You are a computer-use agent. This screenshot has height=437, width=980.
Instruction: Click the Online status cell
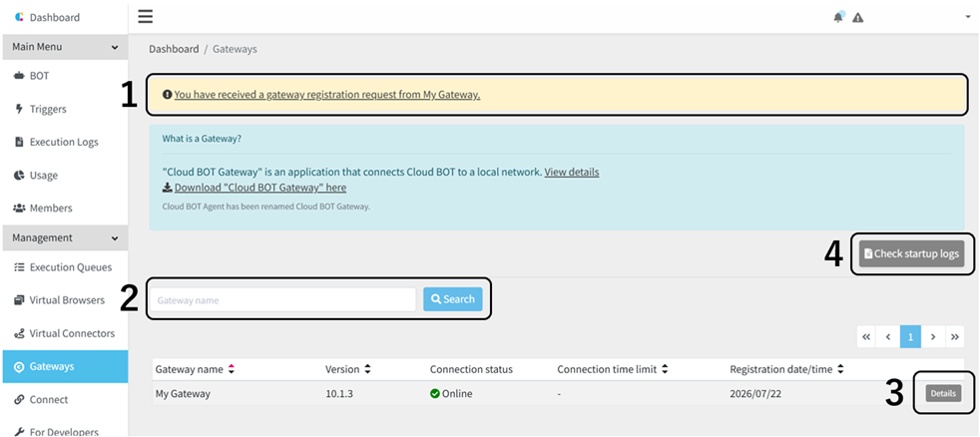click(451, 394)
